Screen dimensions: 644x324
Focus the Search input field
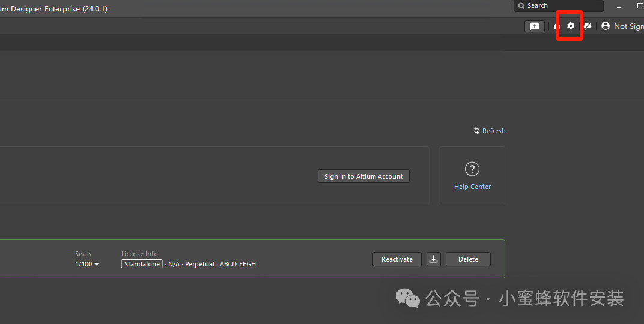click(559, 6)
